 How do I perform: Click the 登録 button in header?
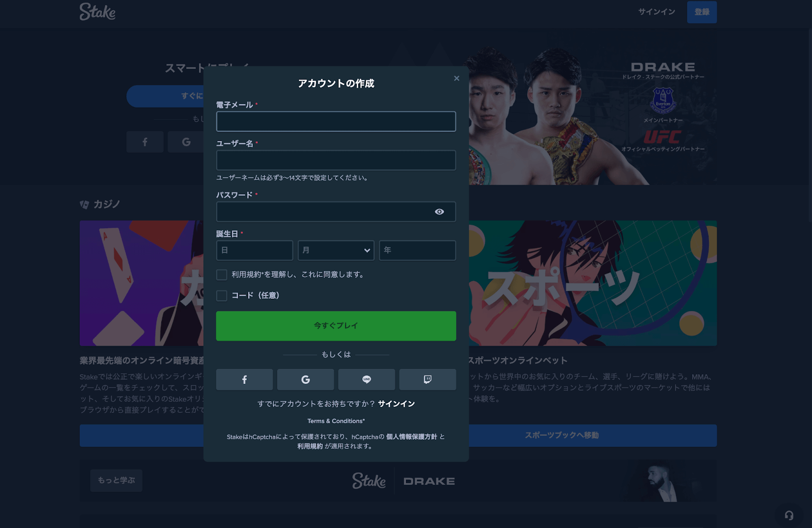[x=702, y=12]
